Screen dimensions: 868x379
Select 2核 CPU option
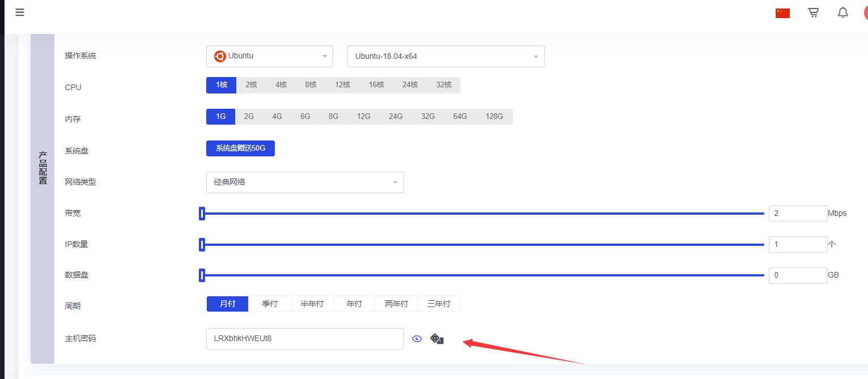point(251,85)
